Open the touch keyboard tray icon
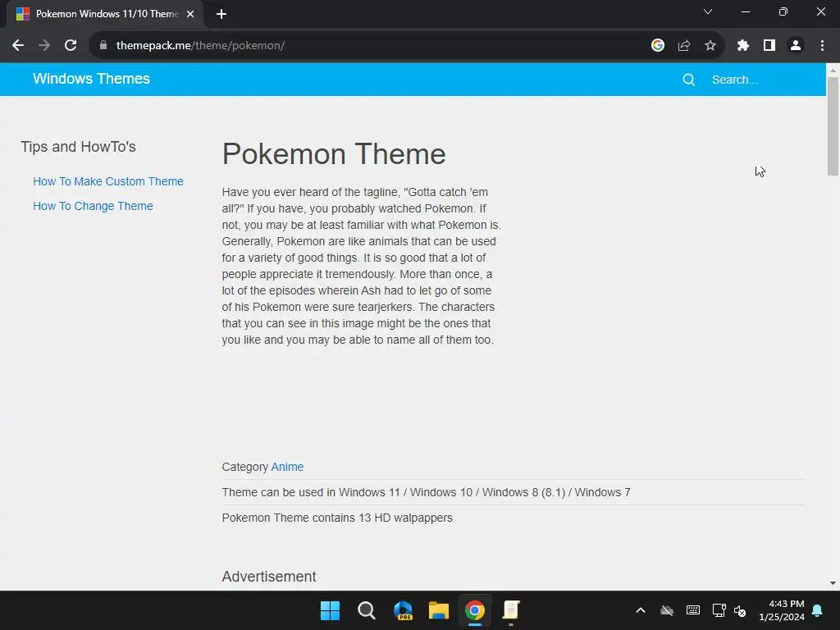The height and width of the screenshot is (630, 840). pos(693,610)
